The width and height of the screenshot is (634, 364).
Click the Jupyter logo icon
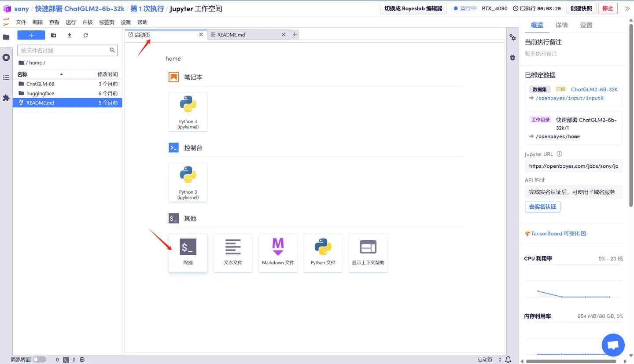point(6,22)
